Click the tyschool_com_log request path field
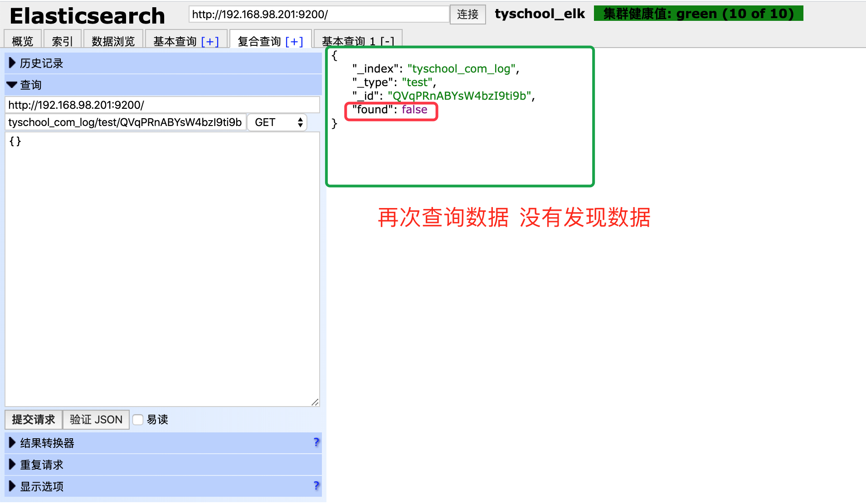Viewport: 866px width, 504px height. pos(125,122)
